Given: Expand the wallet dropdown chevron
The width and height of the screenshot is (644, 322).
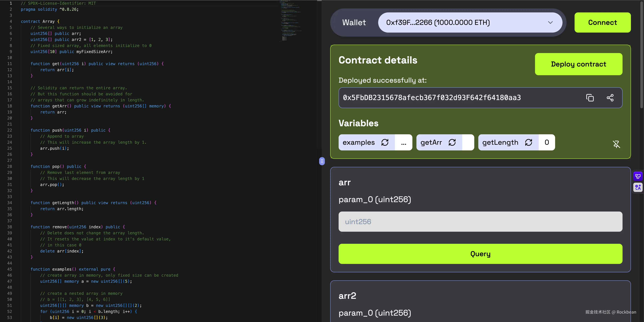Looking at the screenshot, I should pos(550,22).
